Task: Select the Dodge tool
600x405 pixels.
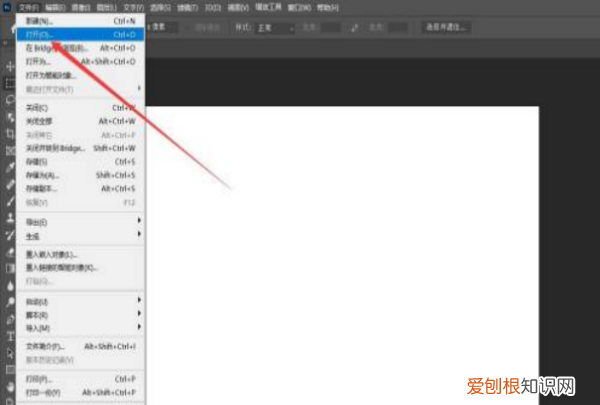Action: [10, 302]
